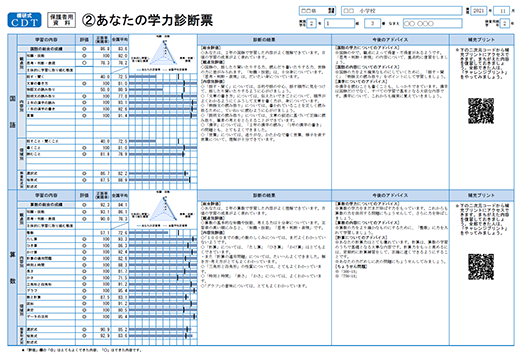This screenshot has width=523, height=360.
Task: Open the QR code in the 算数 section
Action: pyautogui.click(x=481, y=267)
